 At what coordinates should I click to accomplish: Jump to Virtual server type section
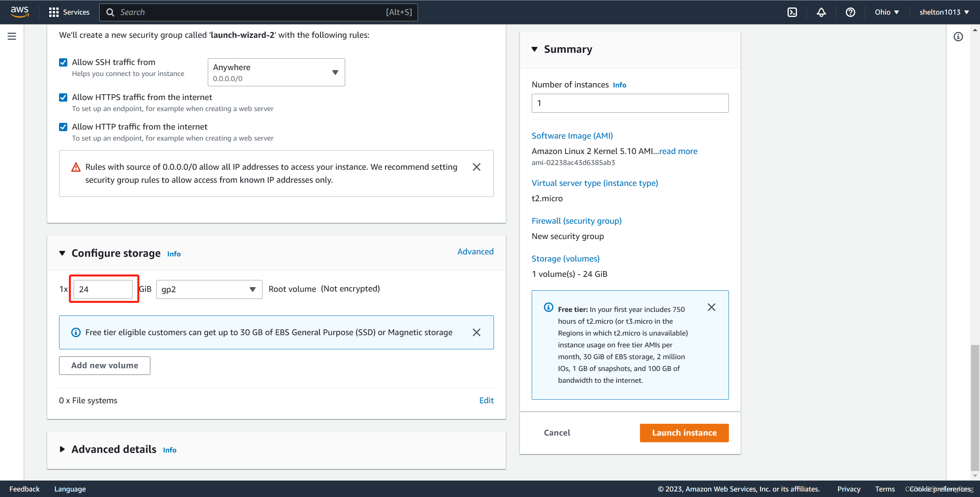coord(595,183)
